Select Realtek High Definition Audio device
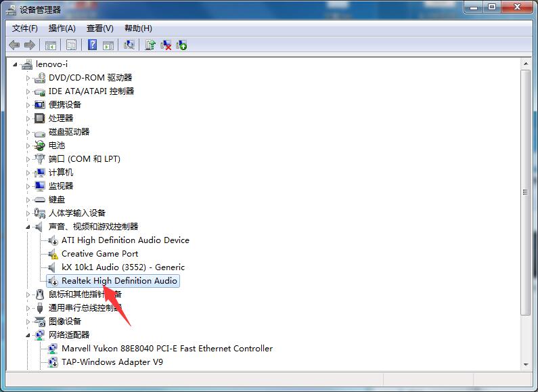The width and height of the screenshot is (538, 392). coord(113,281)
